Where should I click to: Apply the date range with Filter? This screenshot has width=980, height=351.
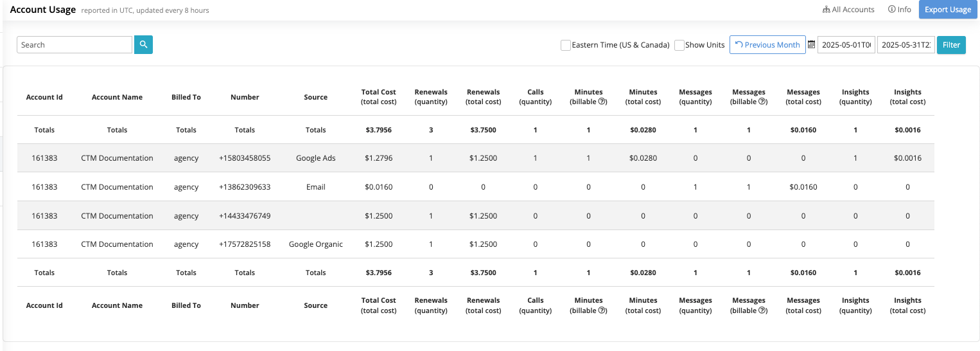(x=951, y=44)
